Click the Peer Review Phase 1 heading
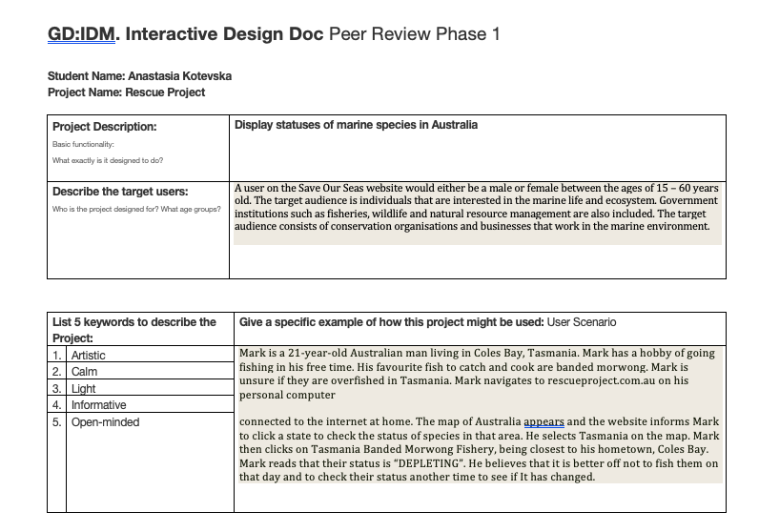Viewport: 759px width, 532px height. tap(413, 35)
